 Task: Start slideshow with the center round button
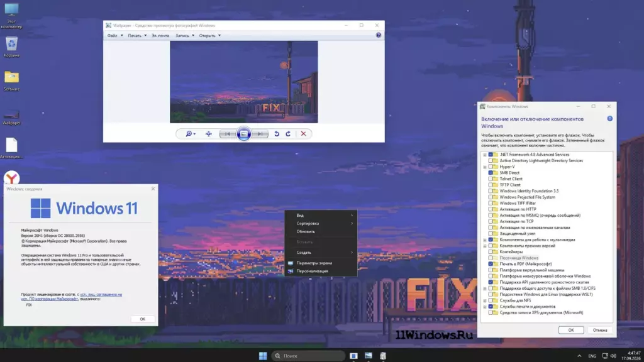[x=243, y=134]
